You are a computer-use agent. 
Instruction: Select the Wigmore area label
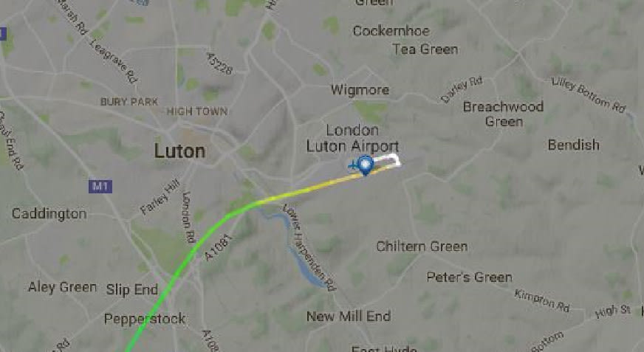click(360, 90)
